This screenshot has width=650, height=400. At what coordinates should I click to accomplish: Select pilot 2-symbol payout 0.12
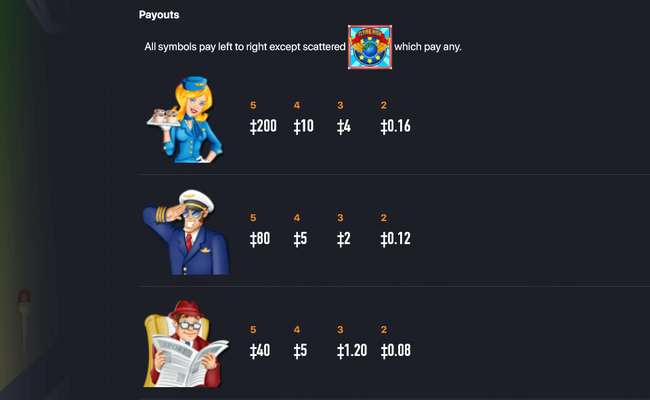[396, 239]
